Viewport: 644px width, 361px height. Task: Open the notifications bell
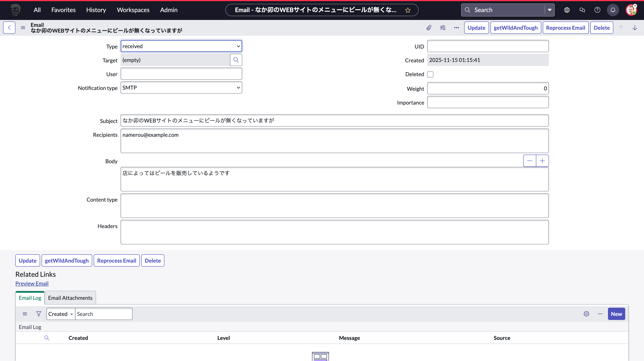pyautogui.click(x=613, y=10)
